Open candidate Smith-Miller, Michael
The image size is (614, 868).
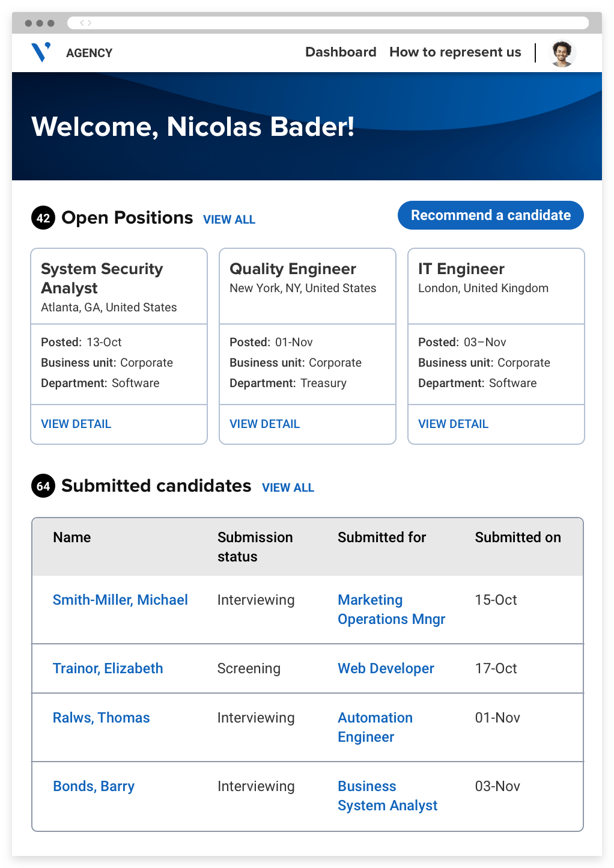[x=120, y=600]
